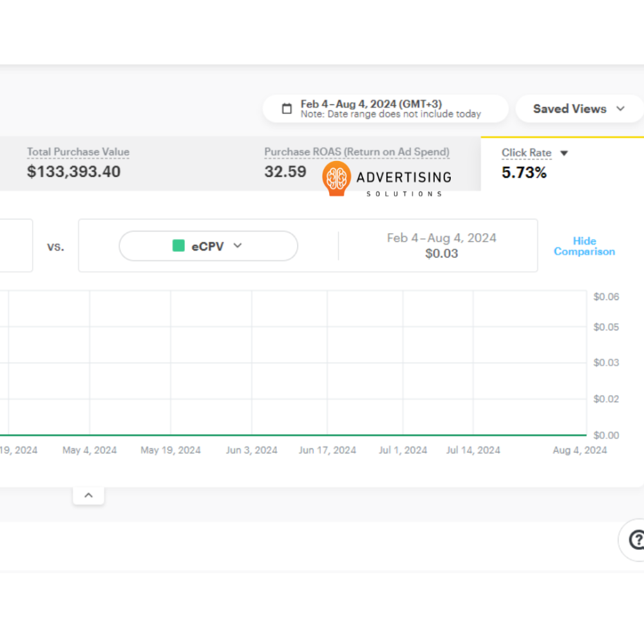The image size is (644, 644).
Task: Open help with the question mark icon
Action: coord(636,540)
